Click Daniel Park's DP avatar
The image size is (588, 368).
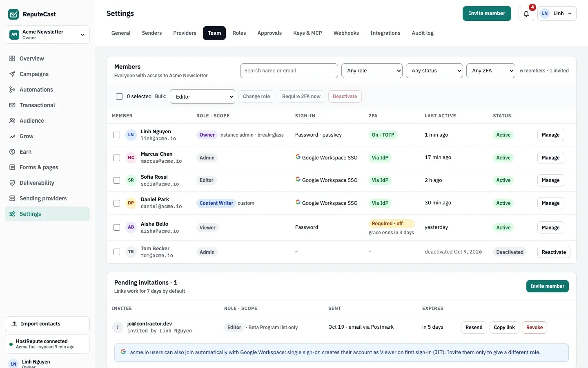[x=131, y=203]
